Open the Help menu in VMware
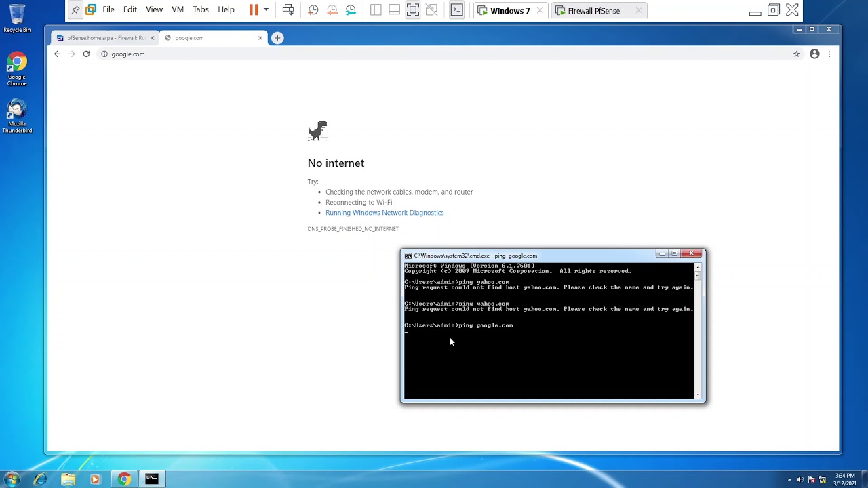Screen dimensions: 868x488 (x=226, y=10)
